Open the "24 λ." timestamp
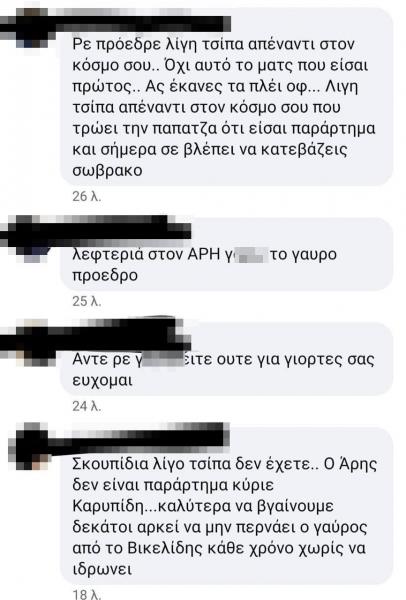The image size is (406, 600). 86,406
